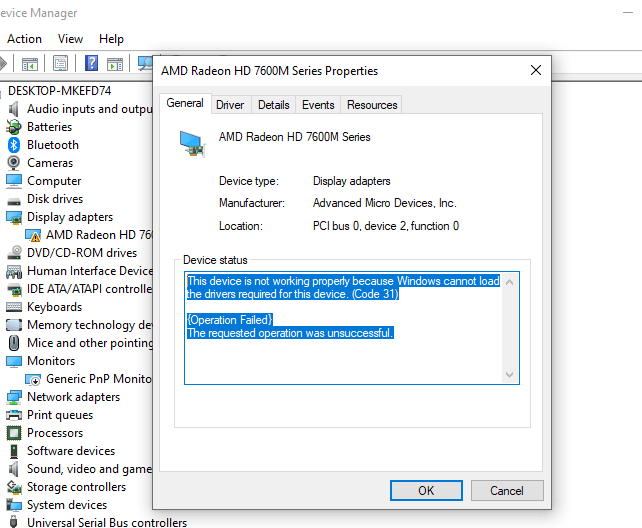642x528 pixels.
Task: Click the Sound, video and game controllers icon
Action: point(14,469)
